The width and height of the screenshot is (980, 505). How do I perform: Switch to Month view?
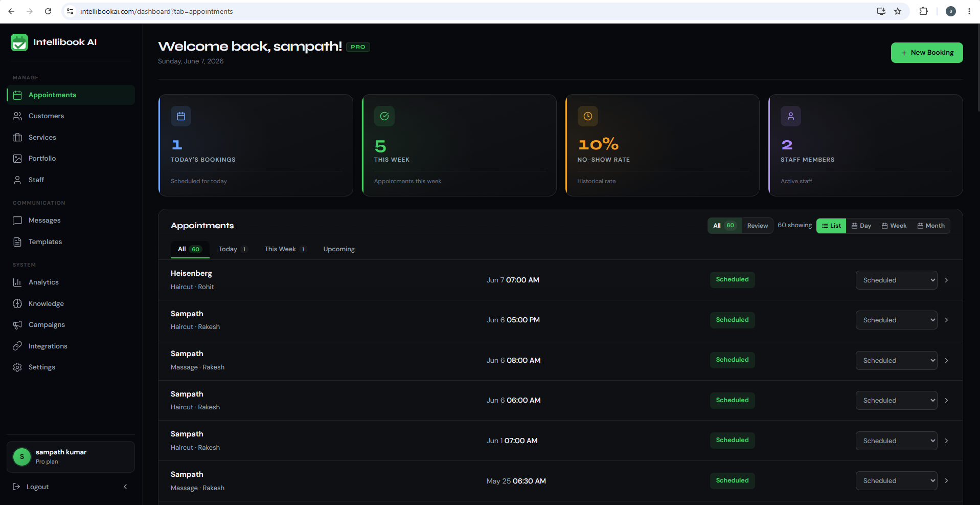pos(931,226)
